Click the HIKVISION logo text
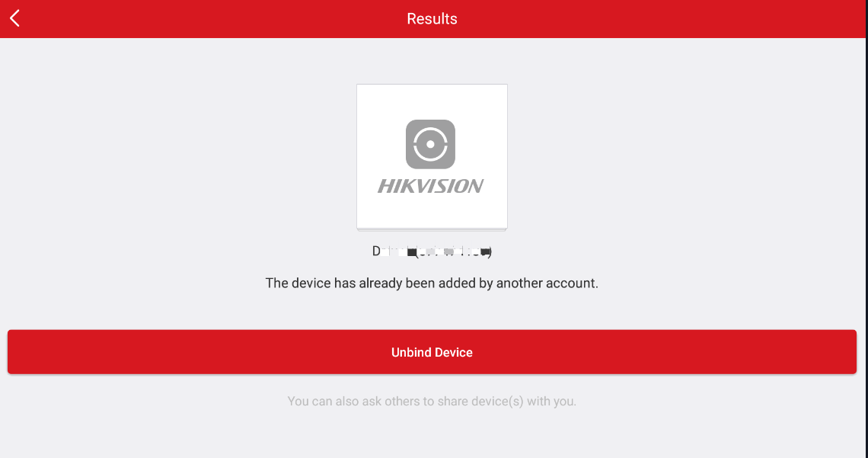The width and height of the screenshot is (868, 458). pyautogui.click(x=431, y=186)
